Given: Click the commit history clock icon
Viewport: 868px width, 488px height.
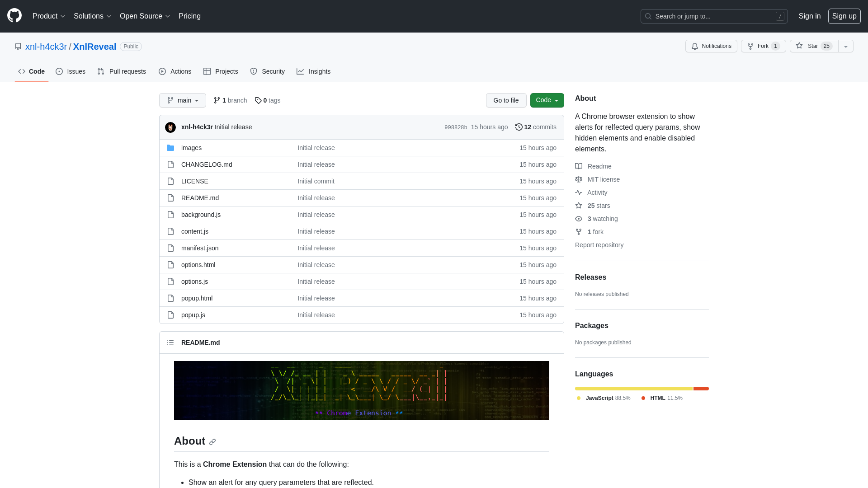Looking at the screenshot, I should tap(519, 127).
